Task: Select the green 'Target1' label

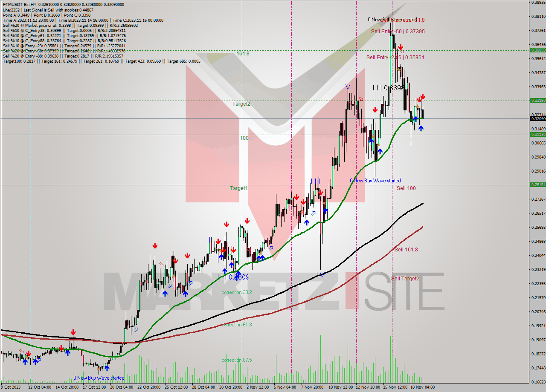Action: pos(239,188)
